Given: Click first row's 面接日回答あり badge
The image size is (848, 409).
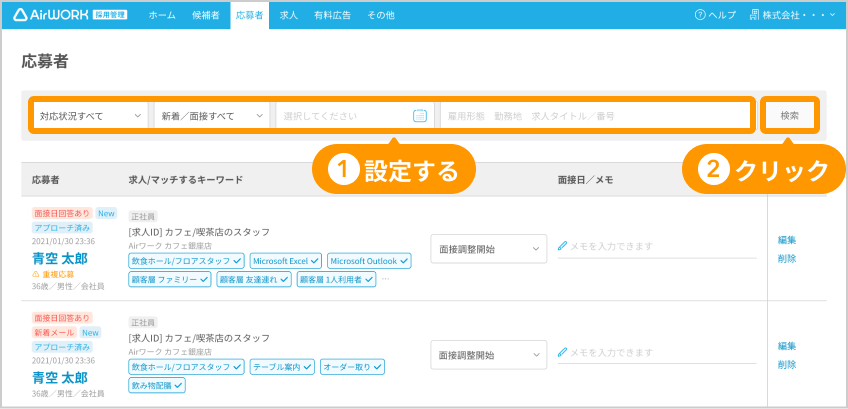Looking at the screenshot, I should coord(62,213).
